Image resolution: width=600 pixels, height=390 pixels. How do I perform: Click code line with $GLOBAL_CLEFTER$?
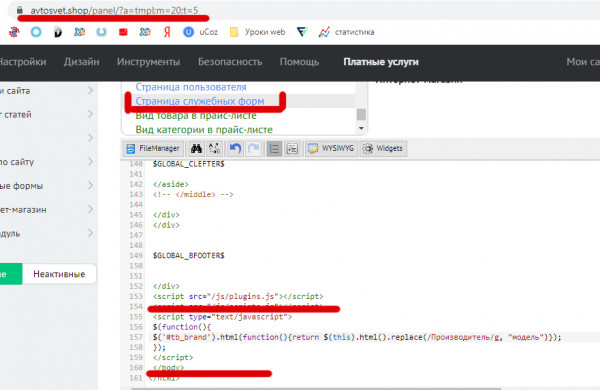188,164
